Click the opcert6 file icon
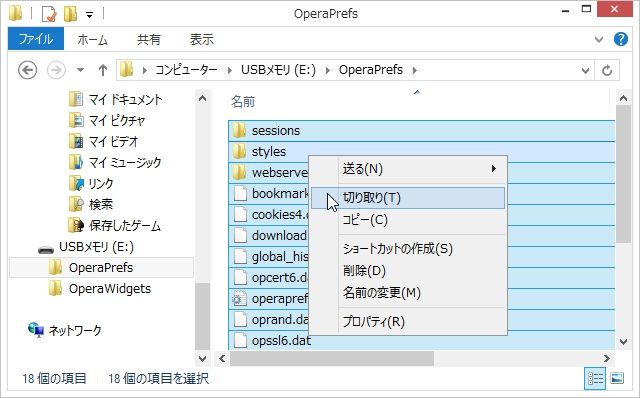Image resolution: width=640 pixels, height=398 pixels. click(240, 278)
